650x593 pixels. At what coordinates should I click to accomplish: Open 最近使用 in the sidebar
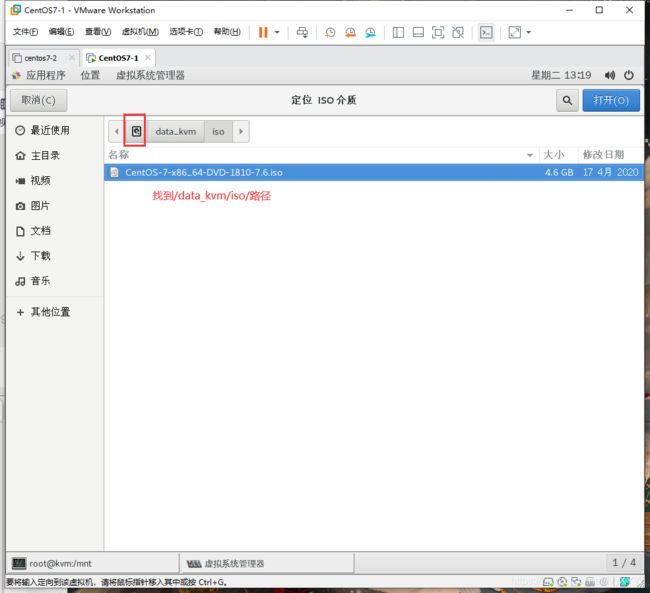[54, 131]
